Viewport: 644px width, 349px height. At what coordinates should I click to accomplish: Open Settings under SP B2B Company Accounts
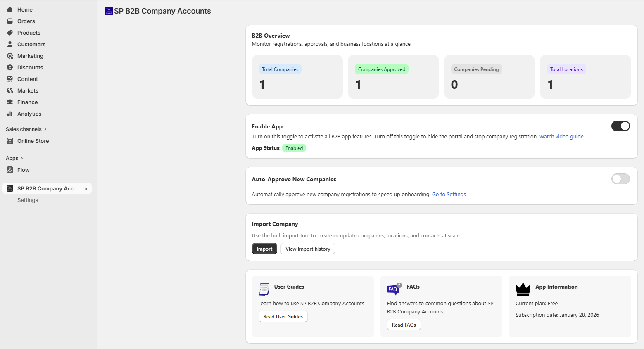pyautogui.click(x=28, y=200)
